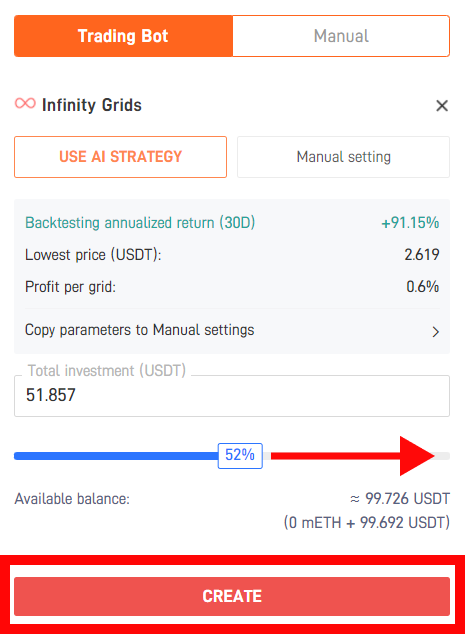Click the Infinity Grids infinity icon
The height and width of the screenshot is (634, 465).
[x=25, y=104]
